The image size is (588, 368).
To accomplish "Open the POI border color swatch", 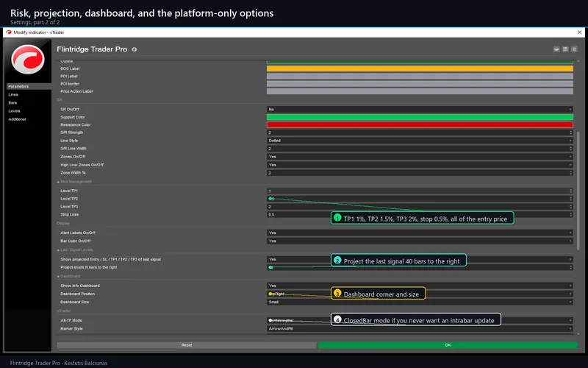I will [420, 84].
